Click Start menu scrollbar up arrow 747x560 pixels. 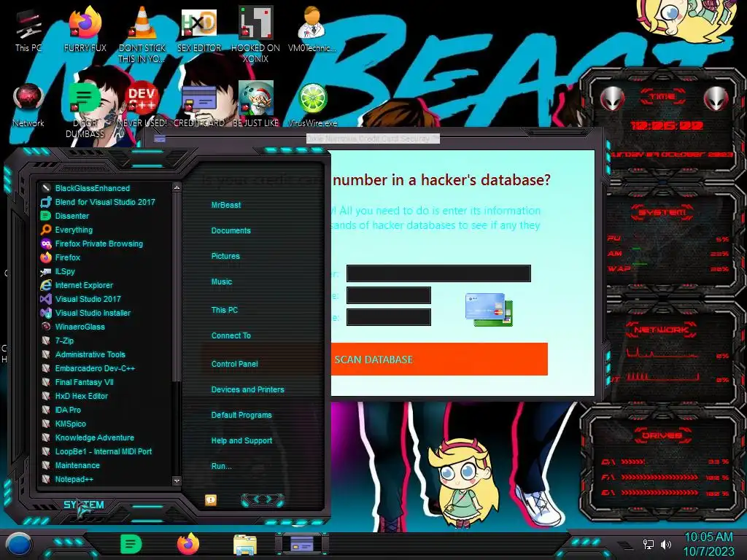tap(177, 187)
